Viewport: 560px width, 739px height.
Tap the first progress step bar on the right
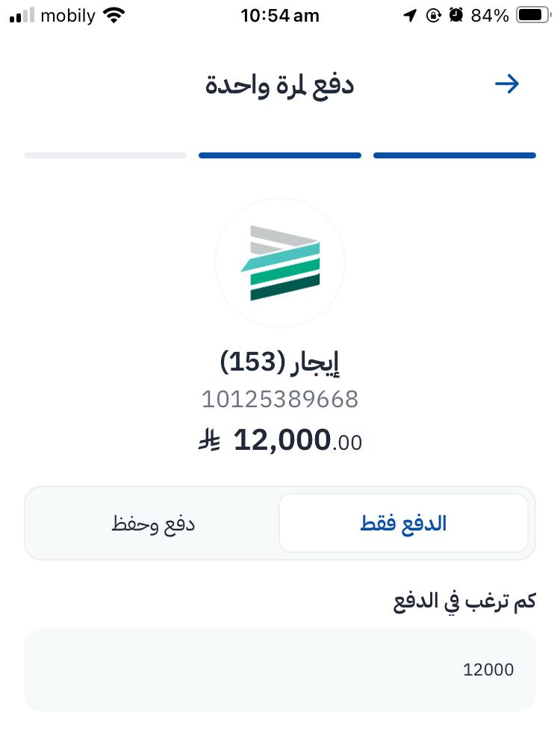[x=454, y=155]
